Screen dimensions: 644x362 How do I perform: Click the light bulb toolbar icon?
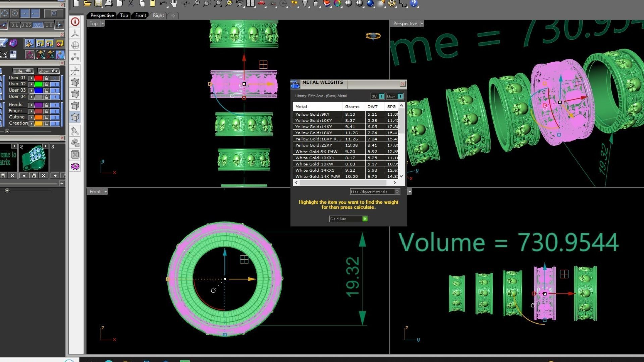click(305, 4)
